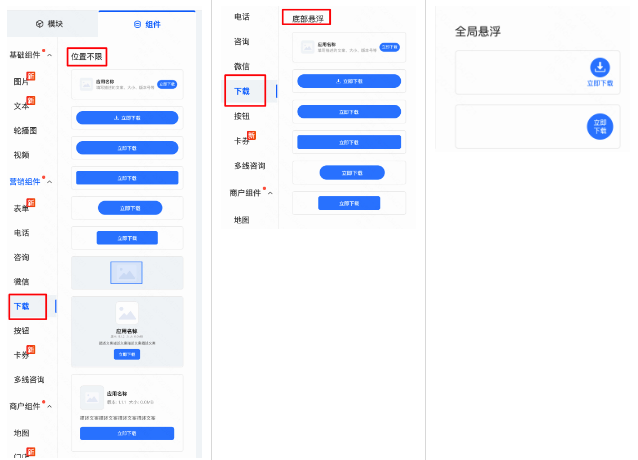Viewport: 638px width, 460px height.
Task: Choose the centered 应用名称 card with image
Action: [127, 331]
